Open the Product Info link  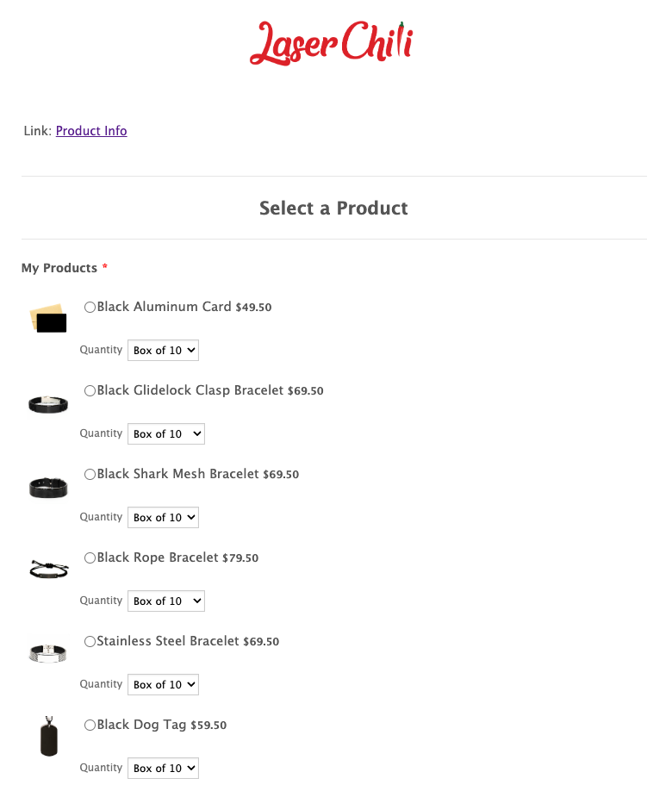point(91,131)
